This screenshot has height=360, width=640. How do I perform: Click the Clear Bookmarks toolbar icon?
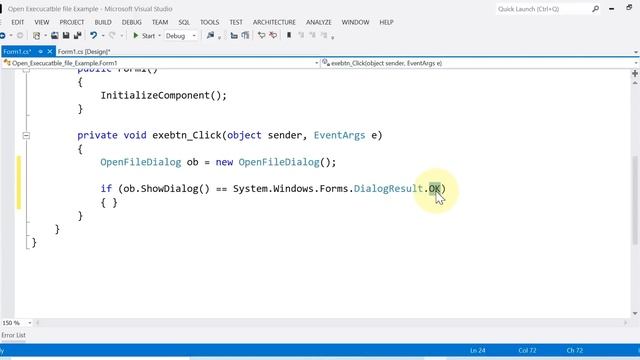[x=324, y=36]
